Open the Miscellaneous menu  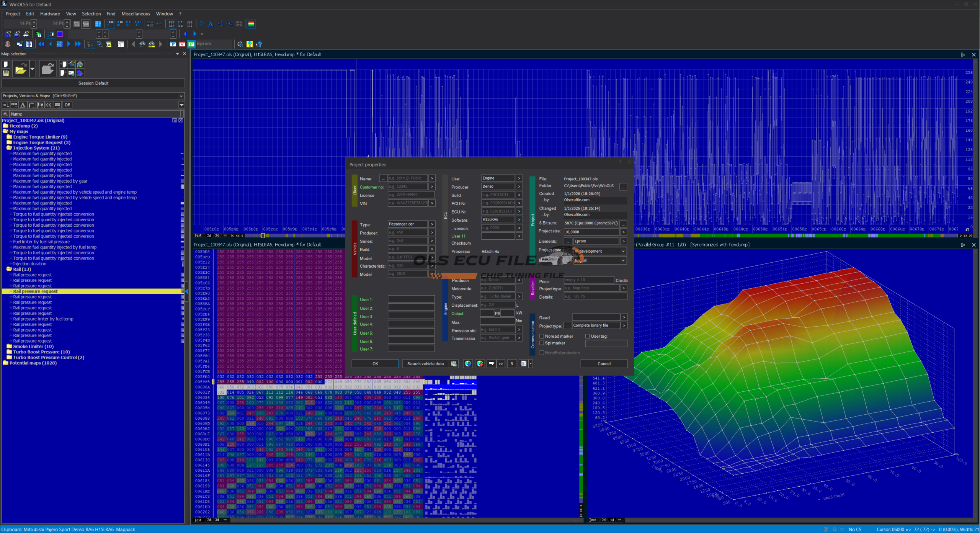click(x=136, y=14)
